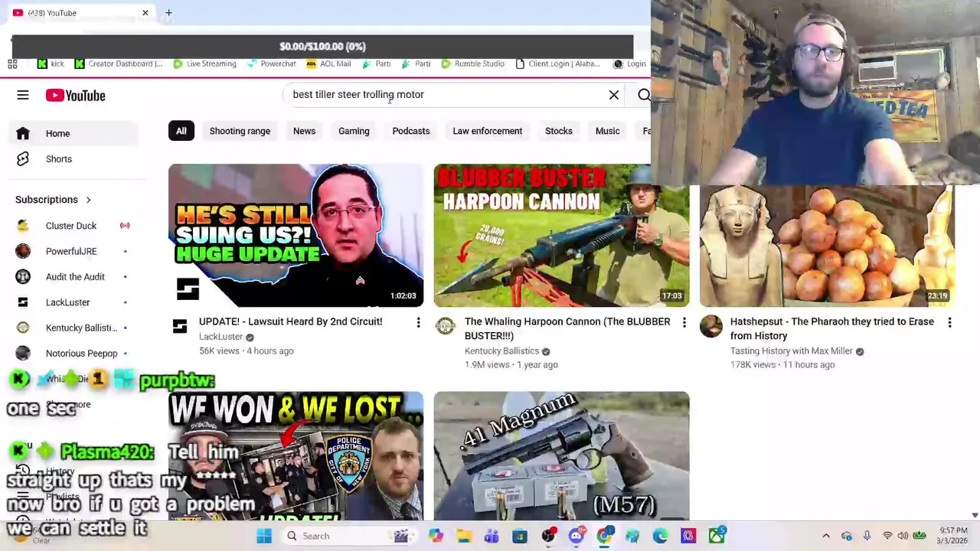Click the page scrollbar down arrow
This screenshot has height=551, width=980.
point(975,516)
